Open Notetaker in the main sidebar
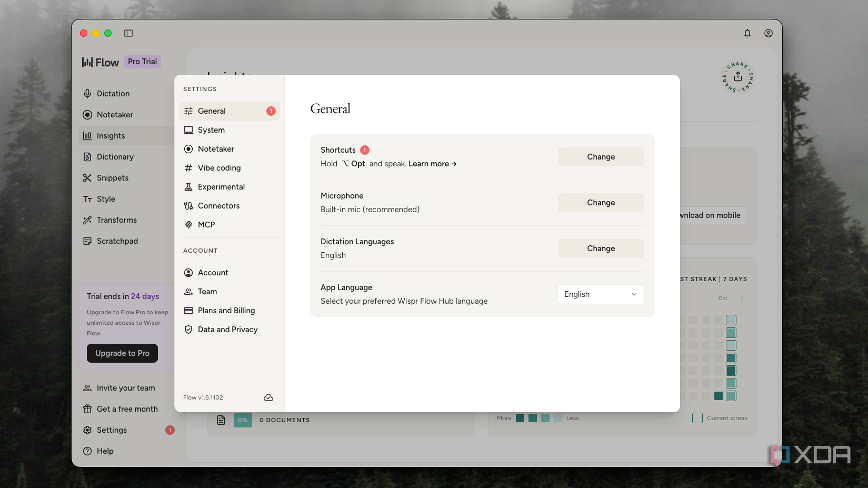The image size is (868, 488). [126, 115]
